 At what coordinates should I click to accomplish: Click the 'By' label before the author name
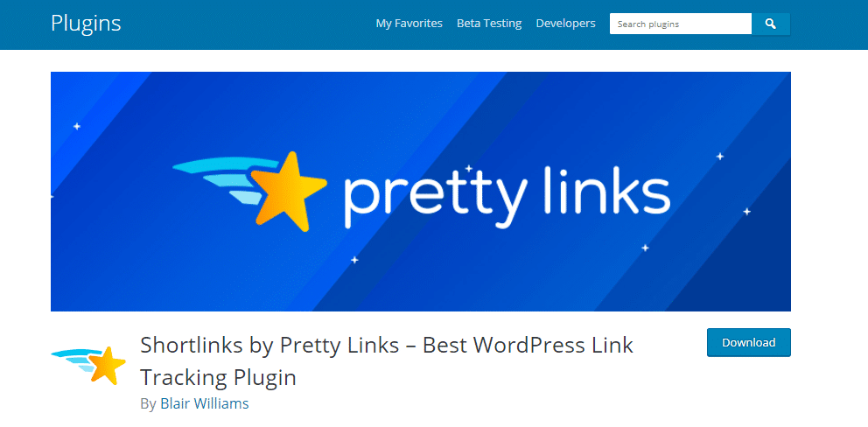(x=148, y=404)
